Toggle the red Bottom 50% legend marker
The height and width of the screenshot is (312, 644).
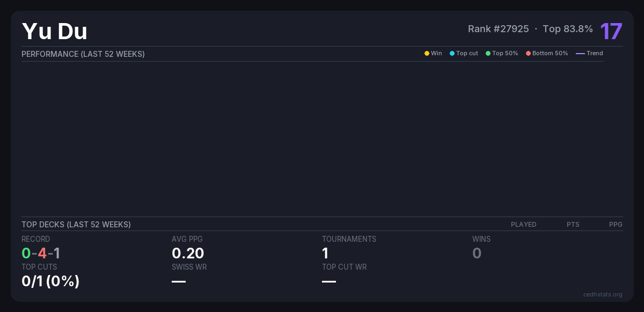pyautogui.click(x=528, y=54)
